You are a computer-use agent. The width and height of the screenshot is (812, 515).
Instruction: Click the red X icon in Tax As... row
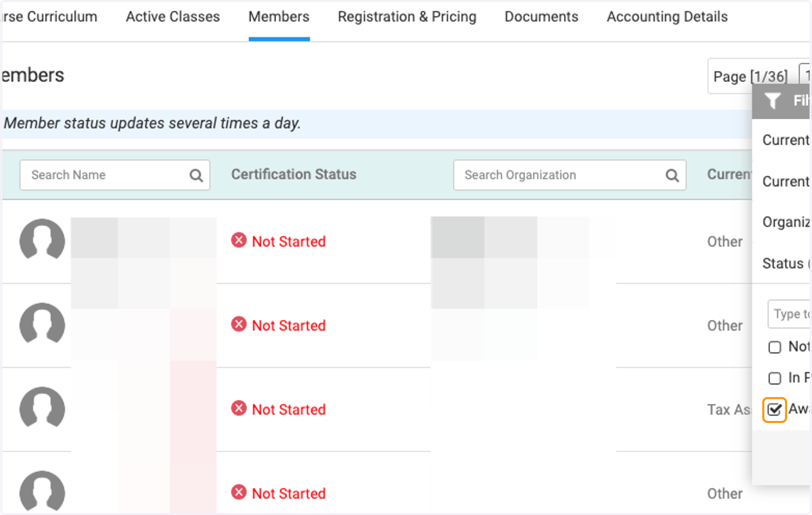(239, 408)
